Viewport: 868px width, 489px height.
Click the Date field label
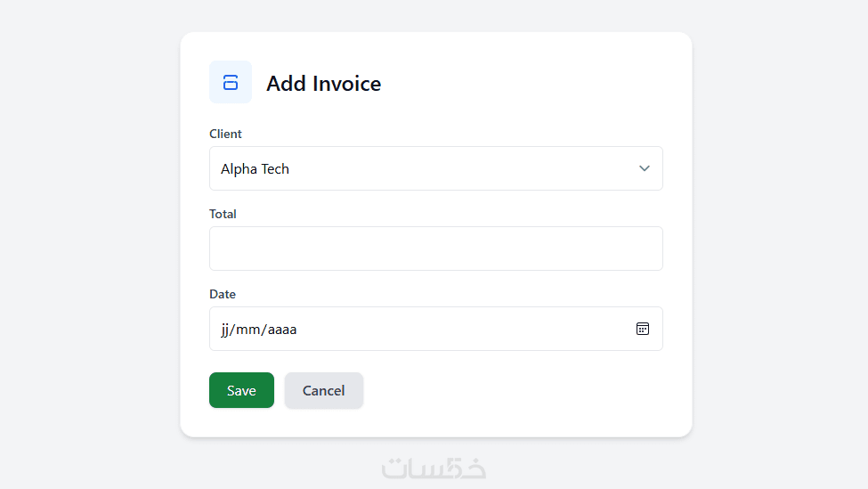223,294
